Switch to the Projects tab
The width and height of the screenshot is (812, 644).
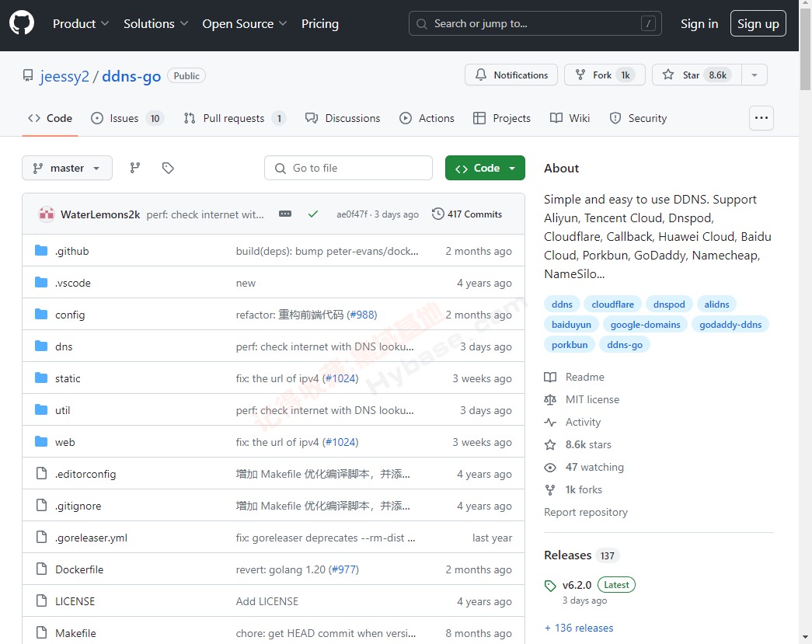pos(502,118)
